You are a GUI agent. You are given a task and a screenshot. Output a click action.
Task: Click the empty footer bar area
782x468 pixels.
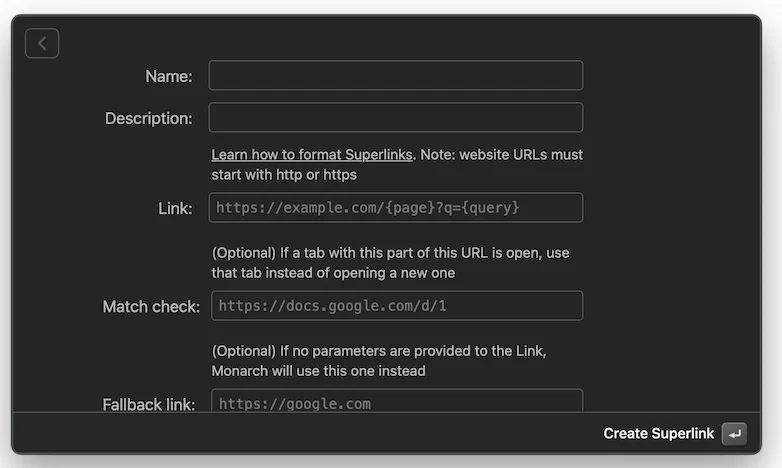click(300, 433)
